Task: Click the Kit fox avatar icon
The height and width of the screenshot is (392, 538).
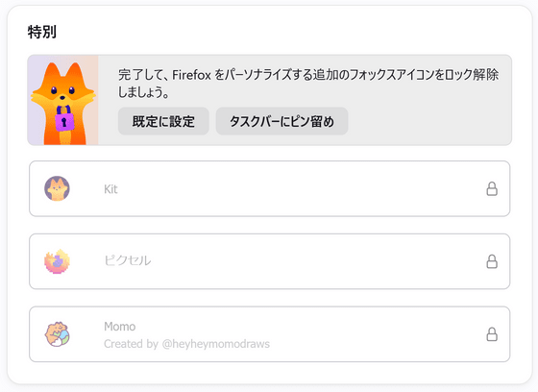Action: (57, 188)
